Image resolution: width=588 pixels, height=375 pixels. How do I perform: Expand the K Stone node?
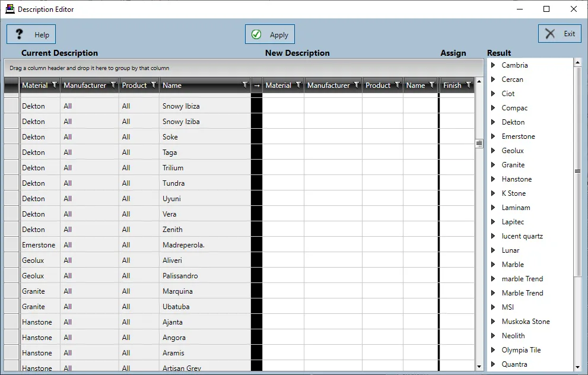pos(493,193)
